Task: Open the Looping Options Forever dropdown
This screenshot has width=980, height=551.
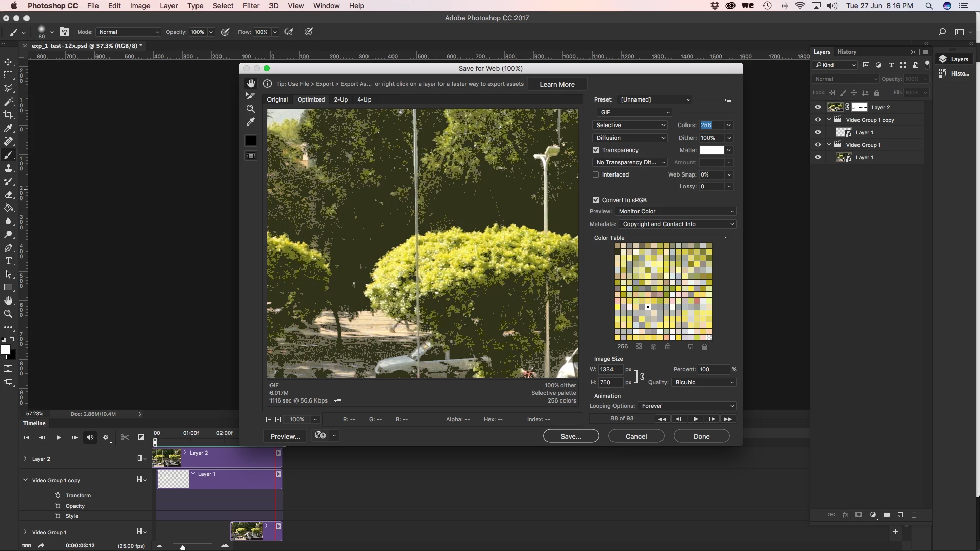Action: (x=687, y=406)
